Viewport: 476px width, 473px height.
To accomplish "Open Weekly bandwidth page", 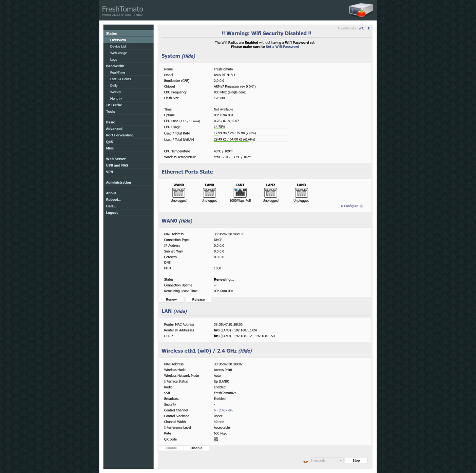I will (128, 92).
